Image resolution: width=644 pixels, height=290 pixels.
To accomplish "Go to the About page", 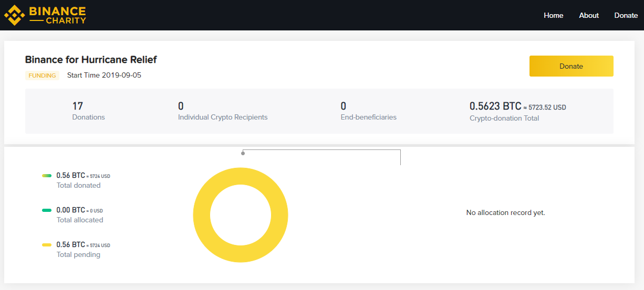I will tap(589, 15).
